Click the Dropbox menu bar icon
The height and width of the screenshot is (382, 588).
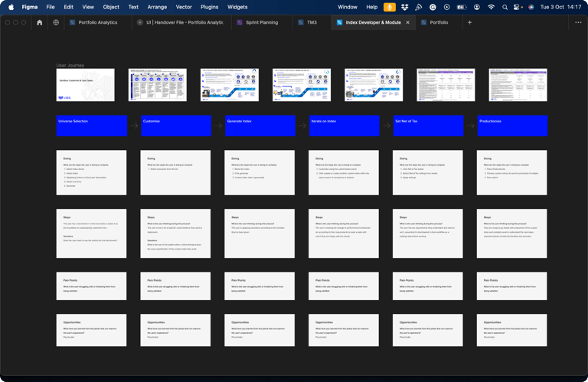click(x=404, y=7)
